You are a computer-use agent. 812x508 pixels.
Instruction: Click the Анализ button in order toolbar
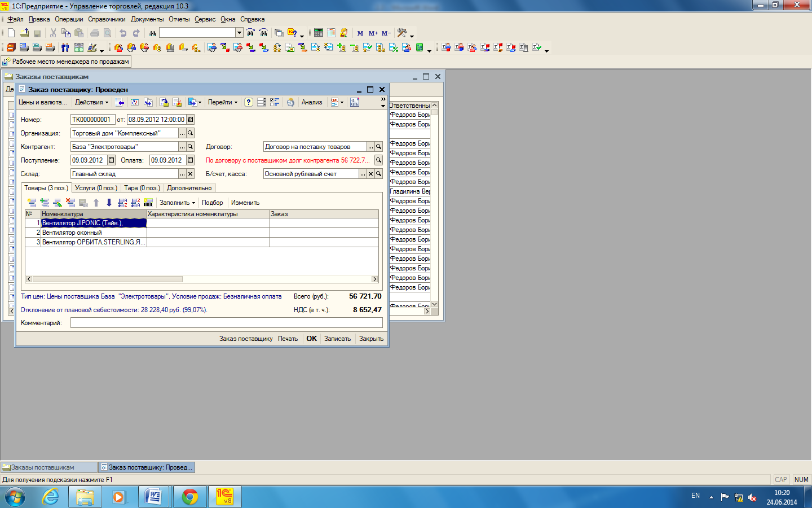tap(312, 102)
